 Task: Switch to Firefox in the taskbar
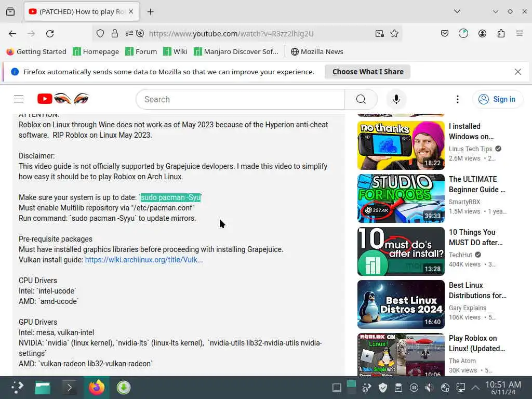(x=96, y=388)
